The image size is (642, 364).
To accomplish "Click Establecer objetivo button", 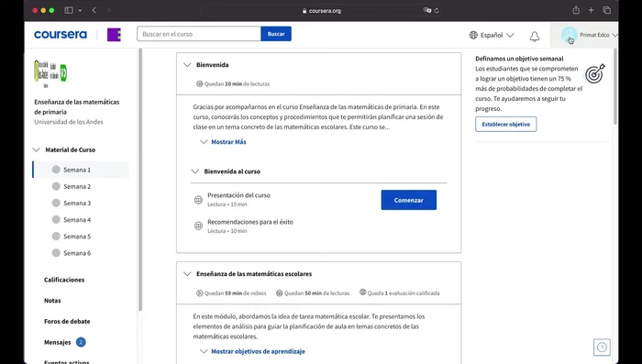I will coord(506,124).
